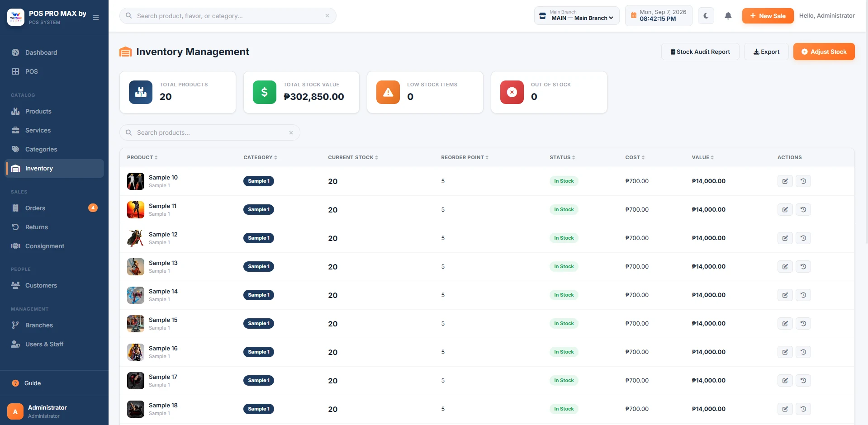Click the Total Products boxes icon
868x425 pixels.
(141, 92)
